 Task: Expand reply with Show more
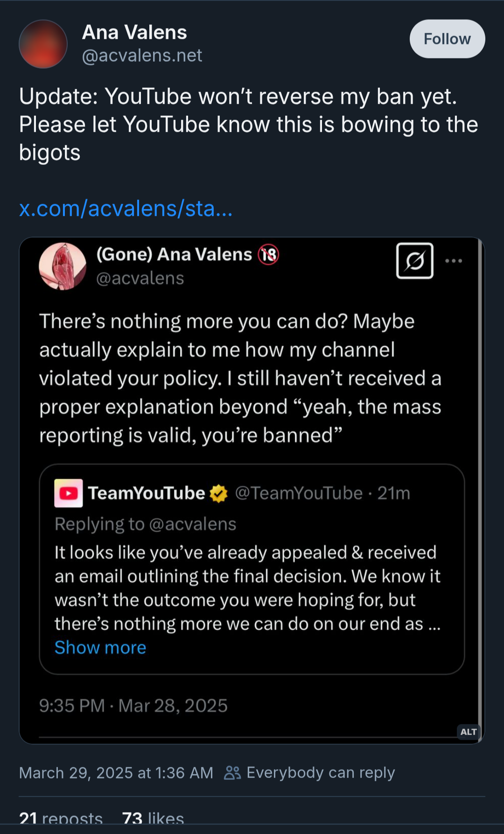pyautogui.click(x=100, y=647)
